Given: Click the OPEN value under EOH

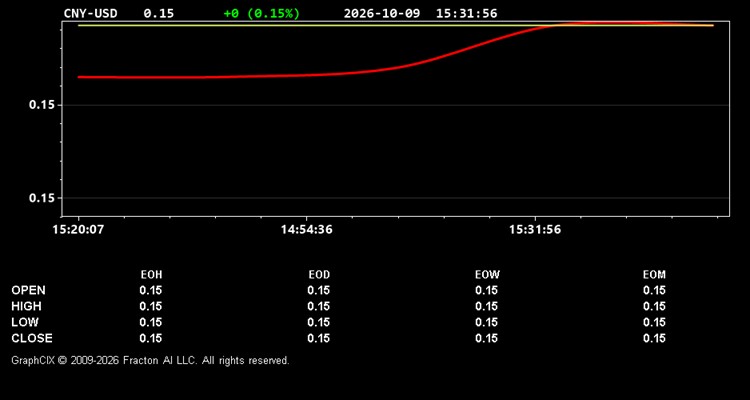Looking at the screenshot, I should point(151,290).
